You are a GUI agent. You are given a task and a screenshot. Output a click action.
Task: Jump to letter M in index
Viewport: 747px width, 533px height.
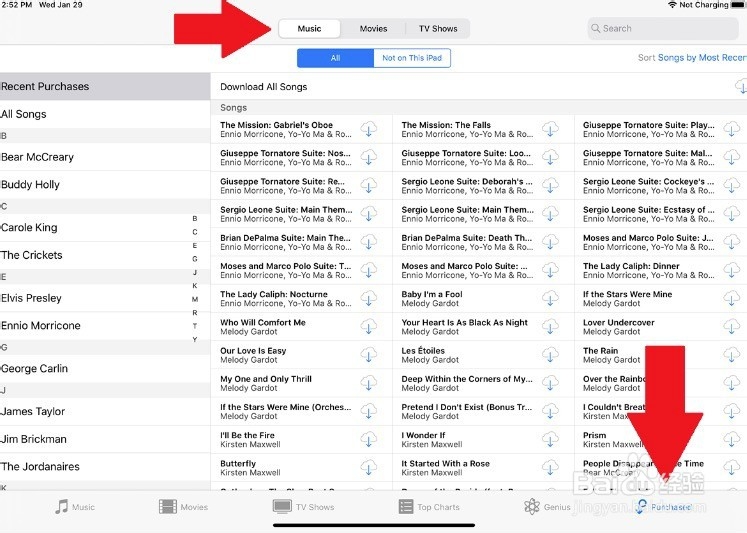tap(195, 299)
